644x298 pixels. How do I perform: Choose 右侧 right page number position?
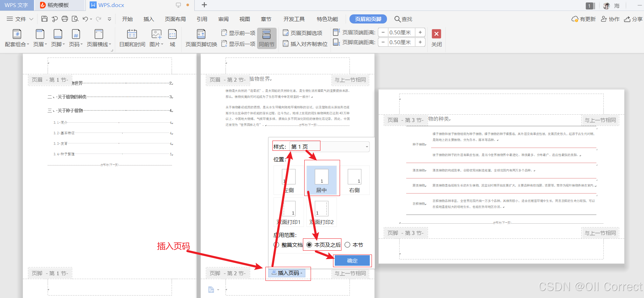(x=354, y=180)
